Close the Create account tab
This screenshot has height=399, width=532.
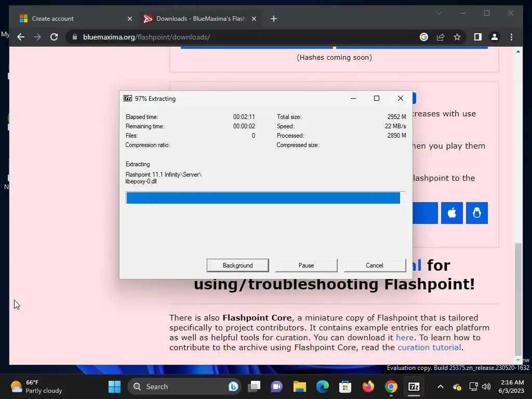coord(129,19)
